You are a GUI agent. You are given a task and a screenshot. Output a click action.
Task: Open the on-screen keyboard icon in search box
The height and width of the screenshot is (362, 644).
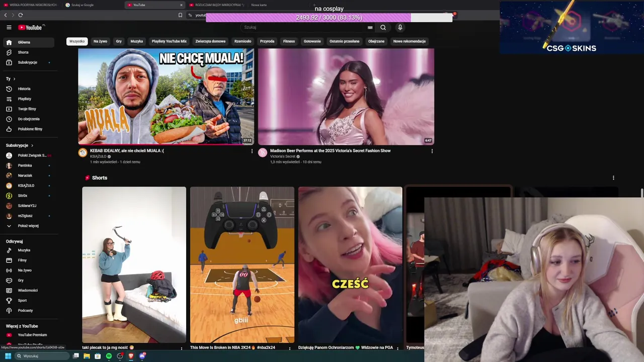tap(370, 28)
